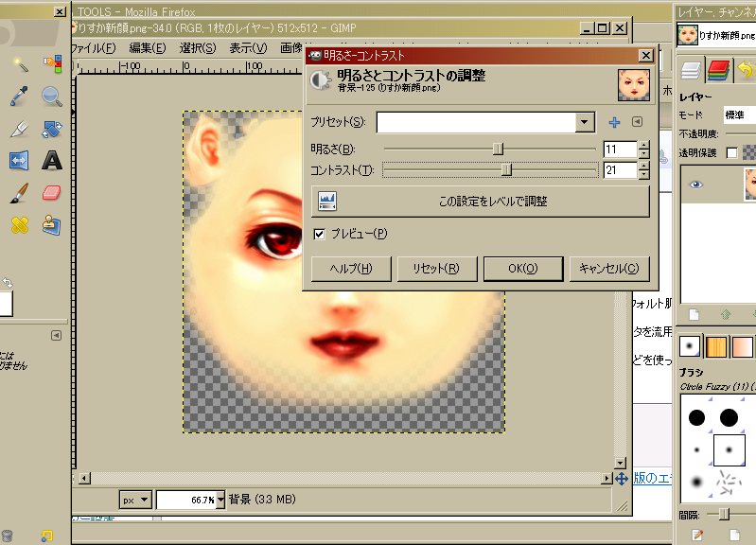
Task: Open the View menu in GIMP
Action: click(248, 47)
